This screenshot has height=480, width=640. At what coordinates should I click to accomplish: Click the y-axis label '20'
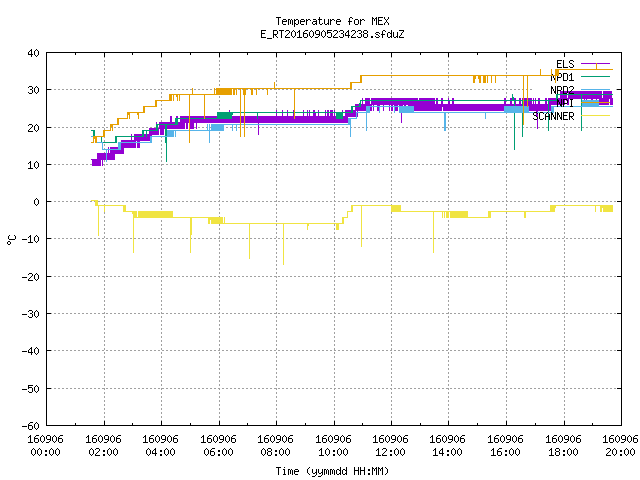point(33,128)
